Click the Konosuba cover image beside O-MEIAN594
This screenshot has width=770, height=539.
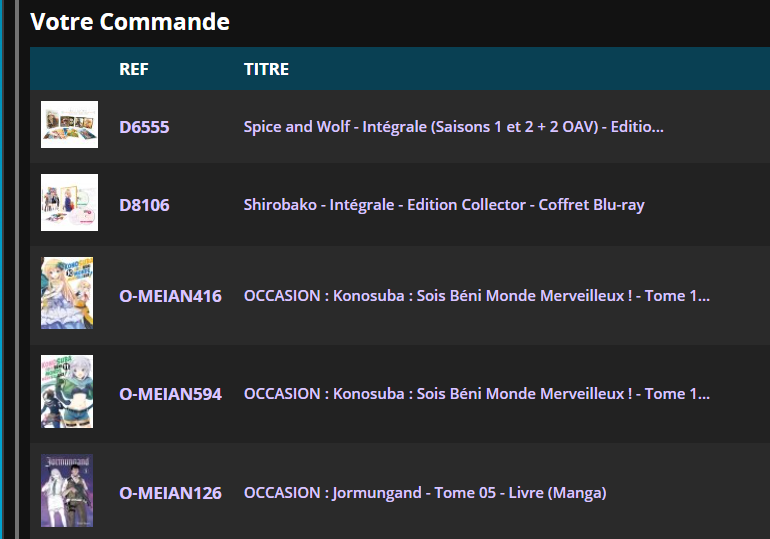[67, 391]
